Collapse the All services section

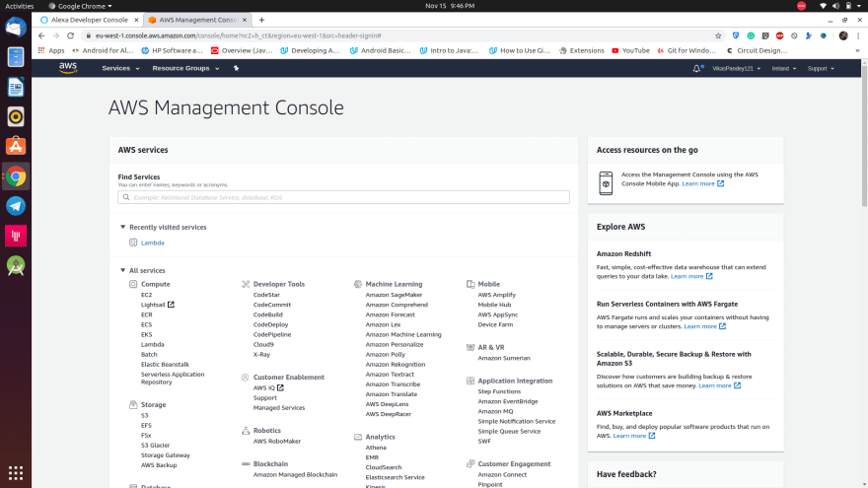click(x=123, y=270)
